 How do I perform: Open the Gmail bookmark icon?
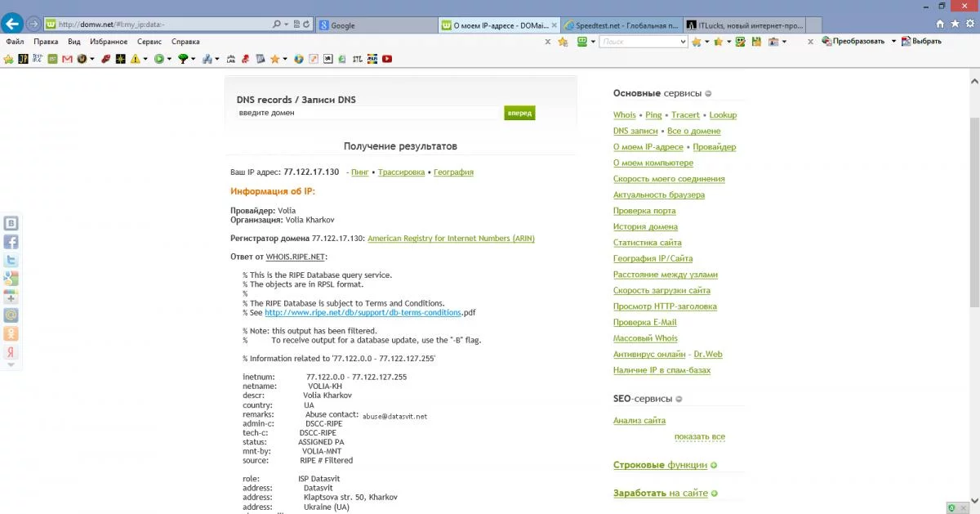coord(67,59)
